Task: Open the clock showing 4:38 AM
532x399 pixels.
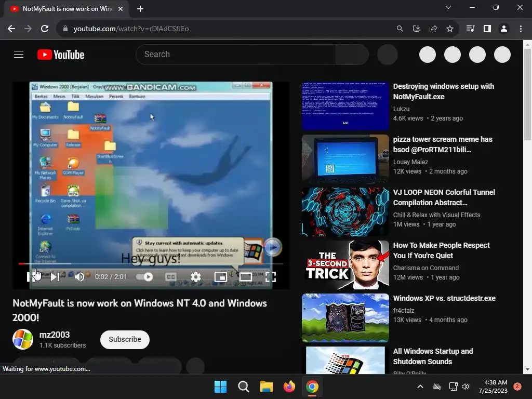Action: pos(493,387)
